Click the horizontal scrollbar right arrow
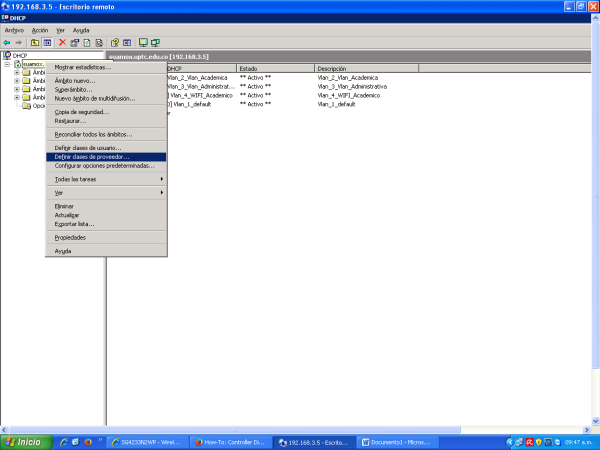600x450 pixels. click(x=586, y=430)
